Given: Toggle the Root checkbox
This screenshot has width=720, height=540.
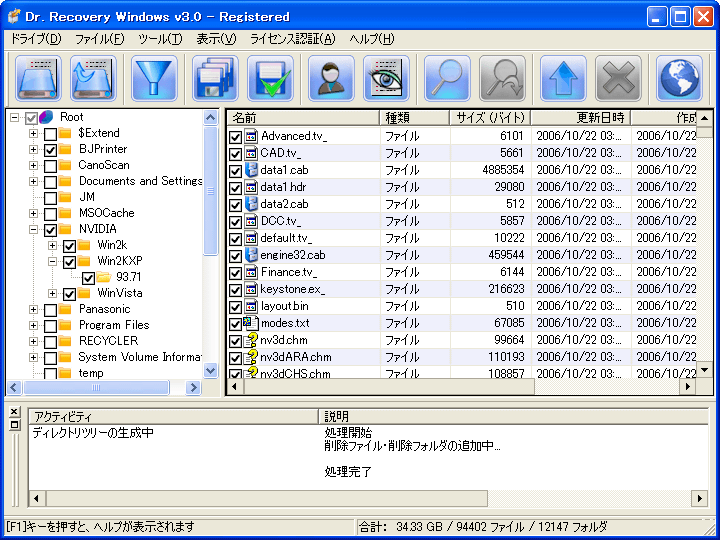Looking at the screenshot, I should pos(31,118).
